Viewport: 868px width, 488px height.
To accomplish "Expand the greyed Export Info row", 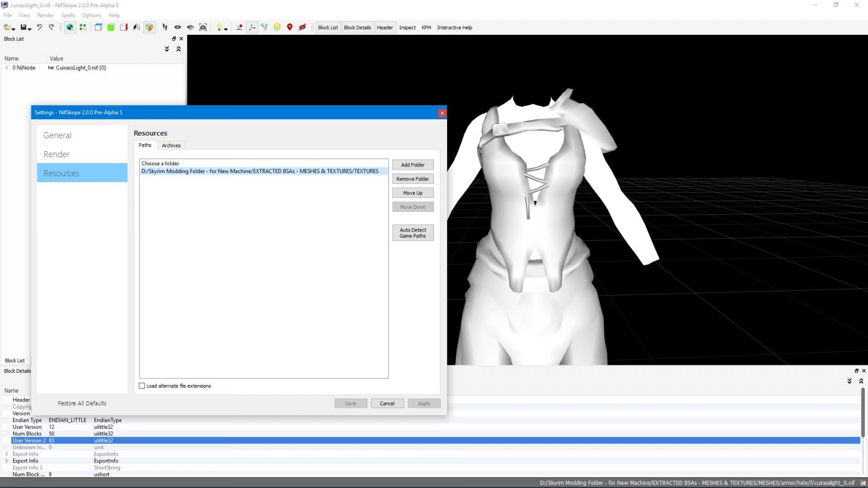I will (x=7, y=454).
